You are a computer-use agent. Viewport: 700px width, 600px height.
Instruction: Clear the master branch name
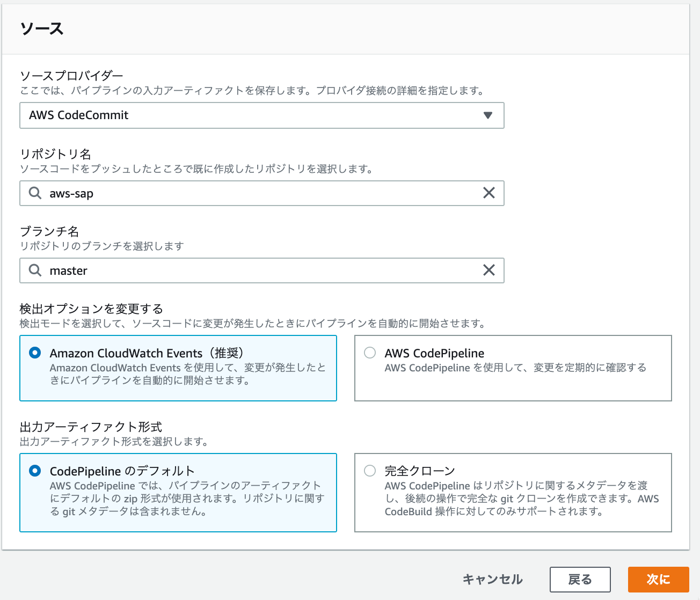pos(488,270)
